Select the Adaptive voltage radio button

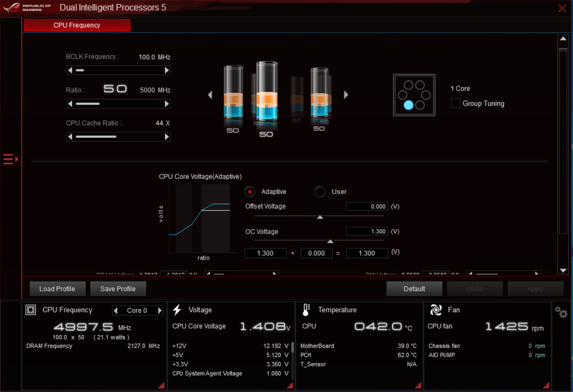pos(250,192)
